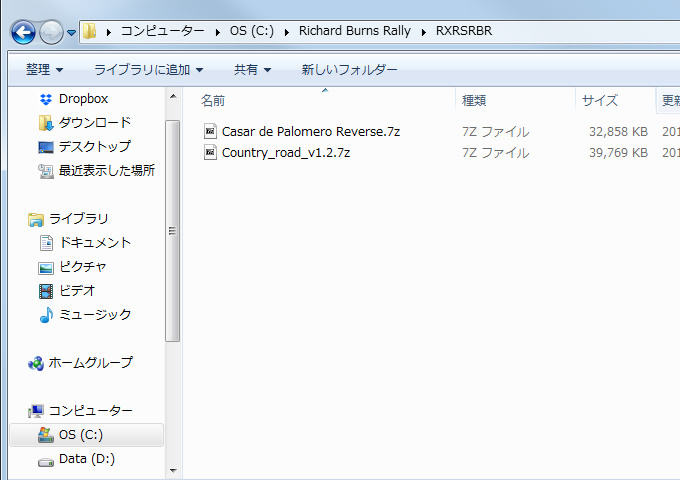Image resolution: width=680 pixels, height=480 pixels.
Task: Select Data (D:) drive in navigation pane
Action: pyautogui.click(x=87, y=459)
